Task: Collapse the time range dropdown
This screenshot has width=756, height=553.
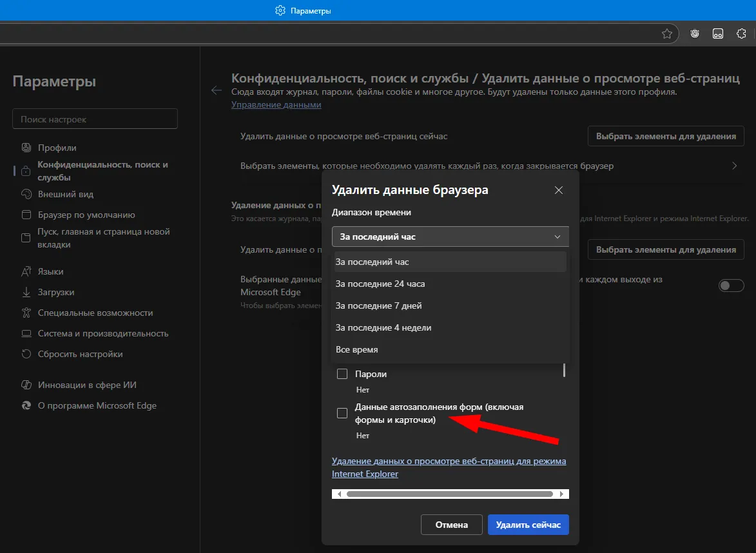Action: click(450, 237)
